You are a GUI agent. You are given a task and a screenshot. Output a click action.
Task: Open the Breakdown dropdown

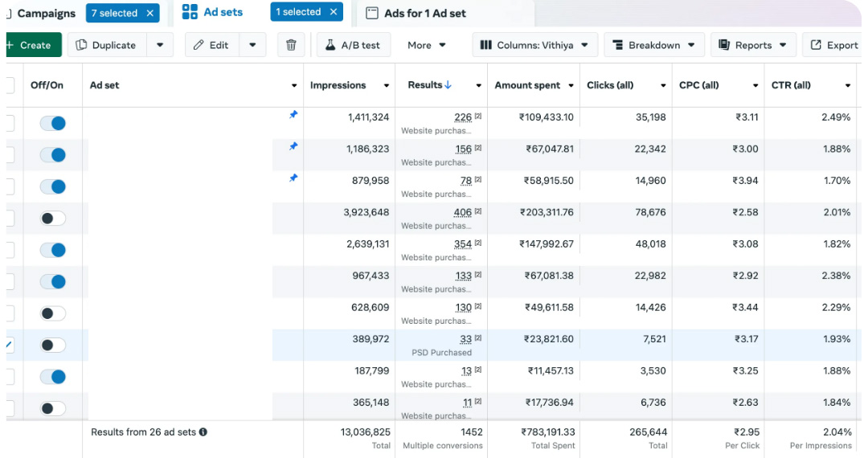point(654,45)
